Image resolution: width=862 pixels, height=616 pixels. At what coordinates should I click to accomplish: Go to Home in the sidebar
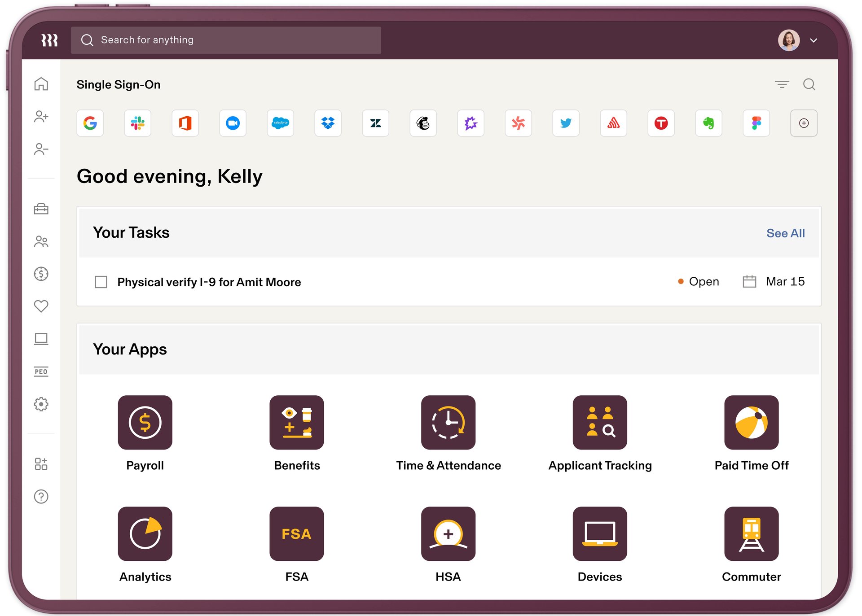[x=41, y=84]
